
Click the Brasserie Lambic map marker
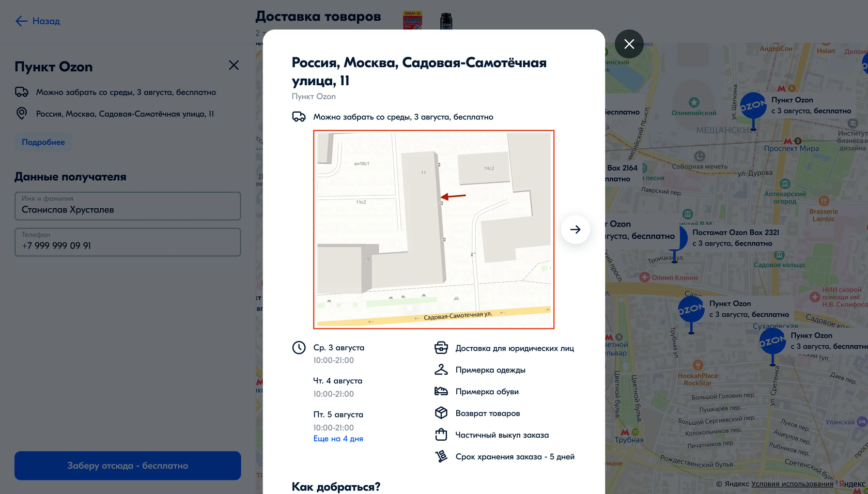tap(824, 200)
